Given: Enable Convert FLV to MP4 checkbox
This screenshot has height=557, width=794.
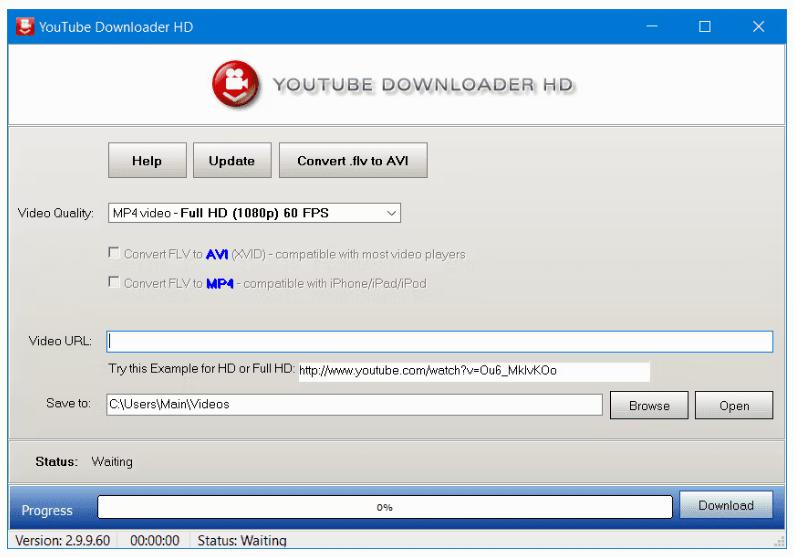Looking at the screenshot, I should (114, 283).
